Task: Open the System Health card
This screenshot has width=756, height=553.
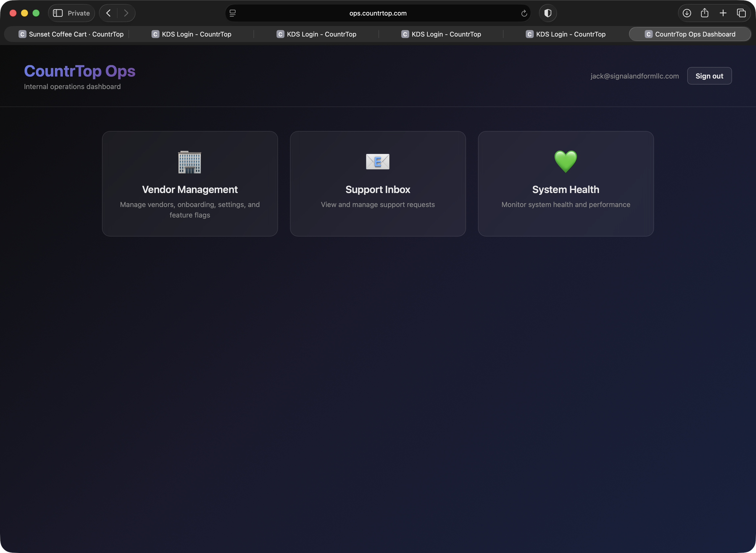Action: pos(565,183)
